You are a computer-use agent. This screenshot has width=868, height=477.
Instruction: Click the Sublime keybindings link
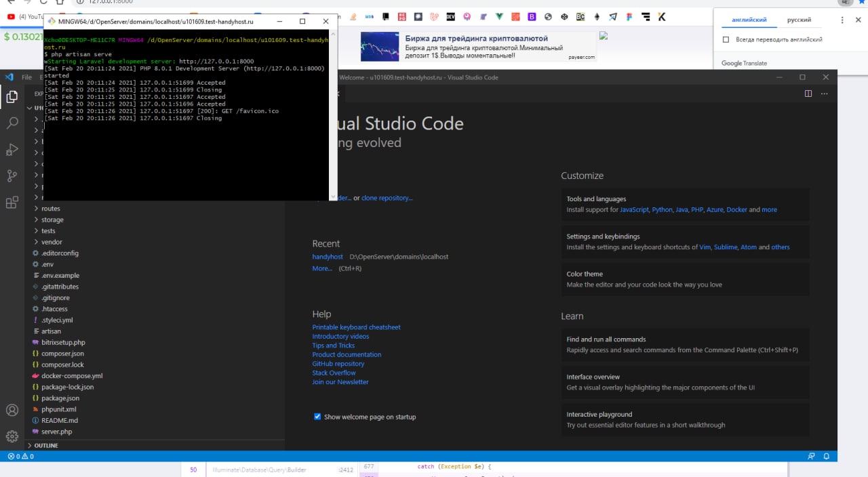pyautogui.click(x=725, y=247)
